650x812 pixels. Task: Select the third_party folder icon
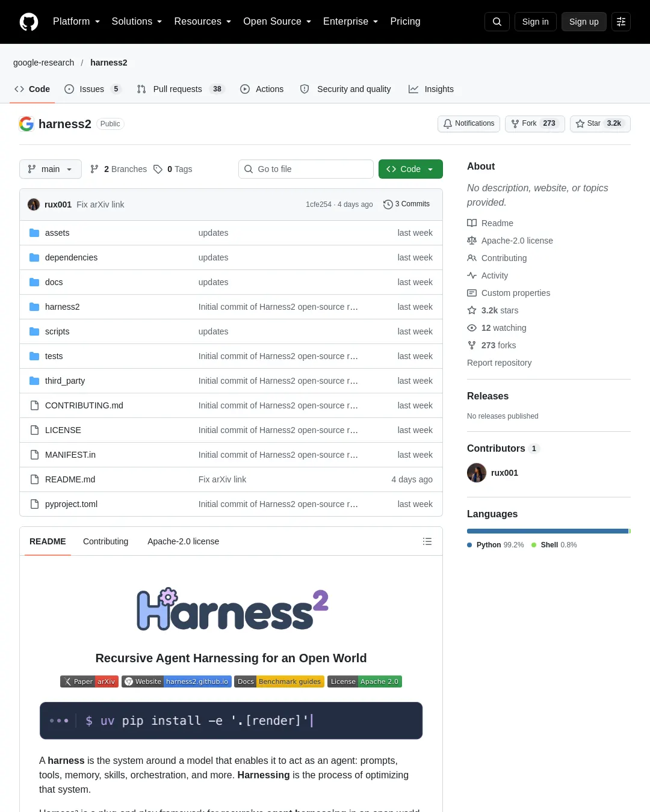tap(34, 381)
